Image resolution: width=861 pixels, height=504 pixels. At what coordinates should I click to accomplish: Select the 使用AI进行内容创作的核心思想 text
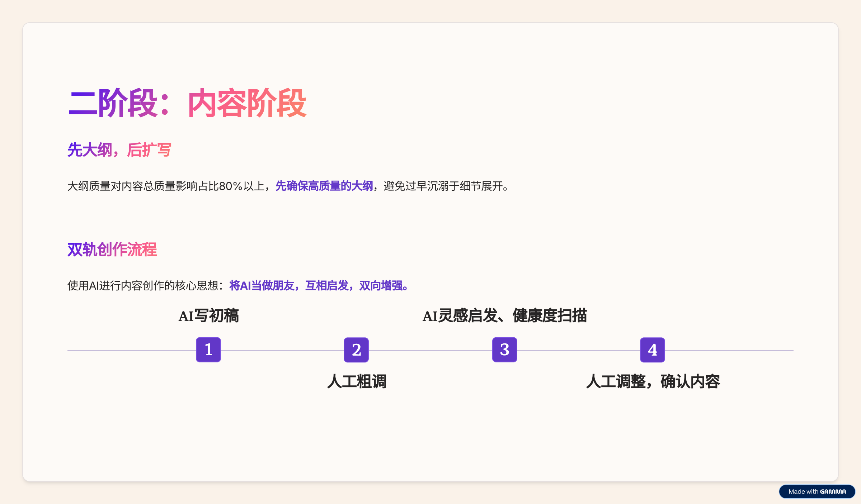pos(143,286)
